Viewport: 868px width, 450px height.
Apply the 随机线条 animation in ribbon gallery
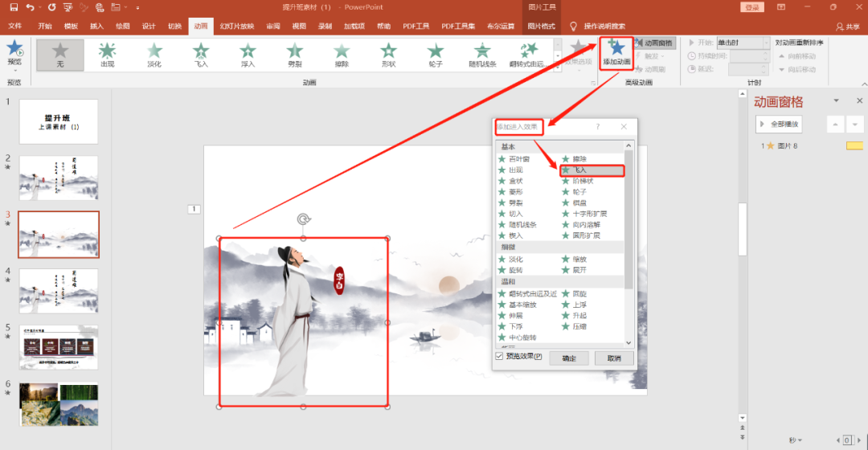(482, 55)
